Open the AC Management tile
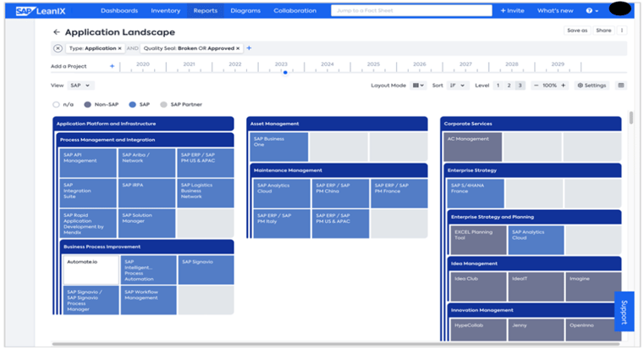 point(473,147)
